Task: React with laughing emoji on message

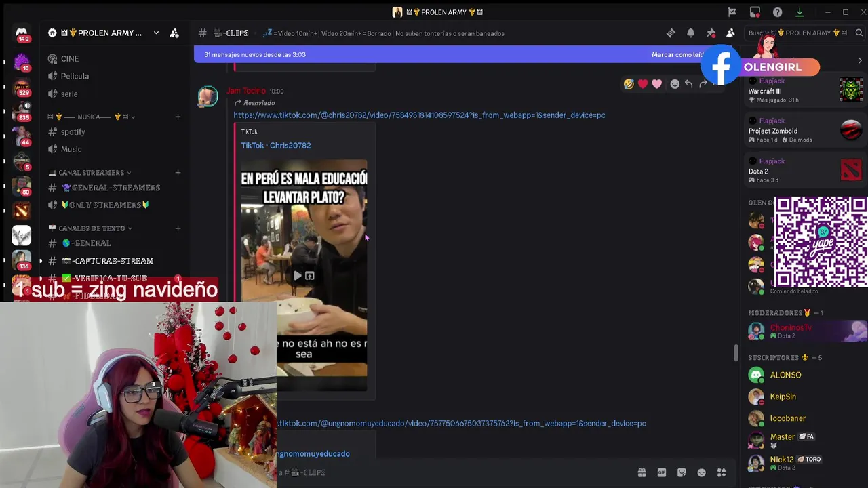Action: coord(629,84)
